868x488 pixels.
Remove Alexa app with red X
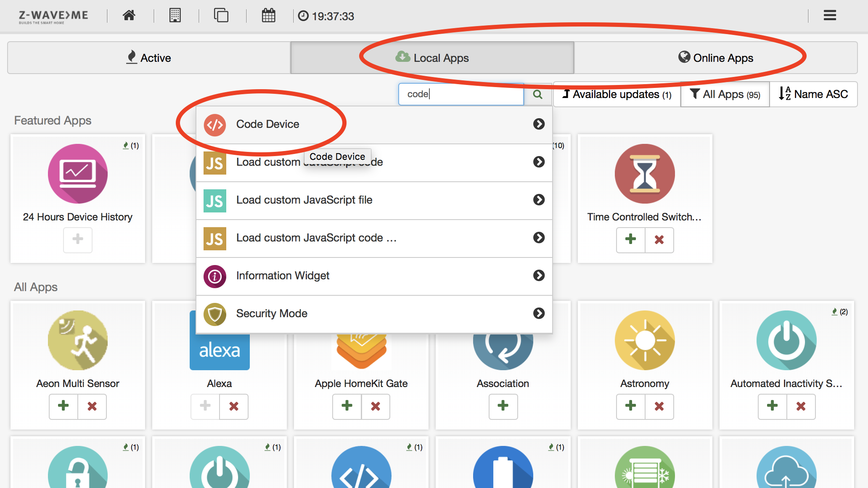pyautogui.click(x=234, y=406)
